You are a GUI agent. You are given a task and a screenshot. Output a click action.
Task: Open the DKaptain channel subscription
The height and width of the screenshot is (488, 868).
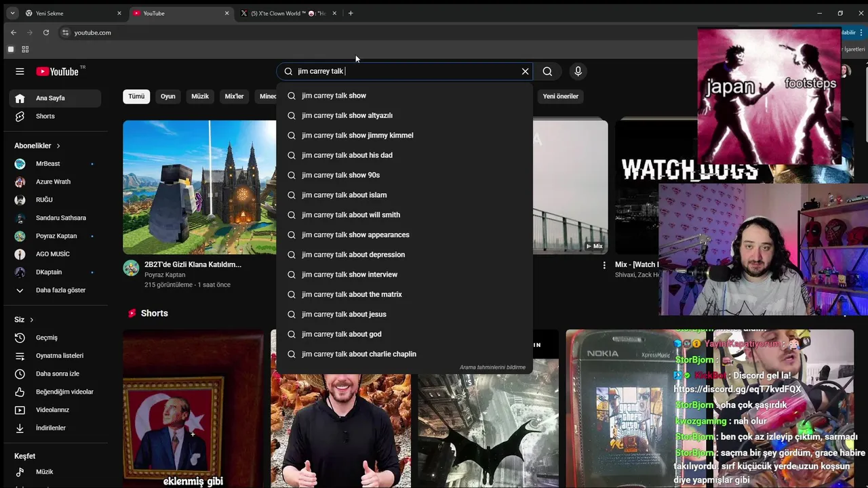[55, 272]
